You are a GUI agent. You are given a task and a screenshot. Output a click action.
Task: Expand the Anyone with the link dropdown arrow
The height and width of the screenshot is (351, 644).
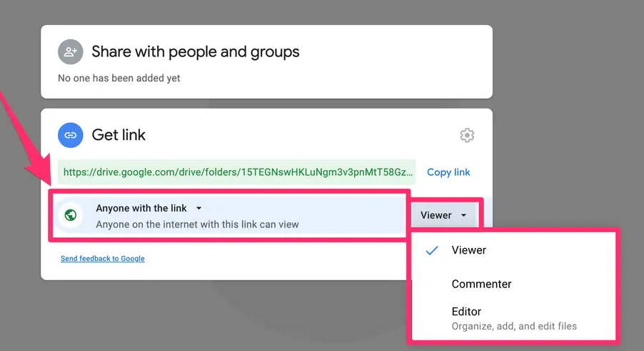point(198,208)
